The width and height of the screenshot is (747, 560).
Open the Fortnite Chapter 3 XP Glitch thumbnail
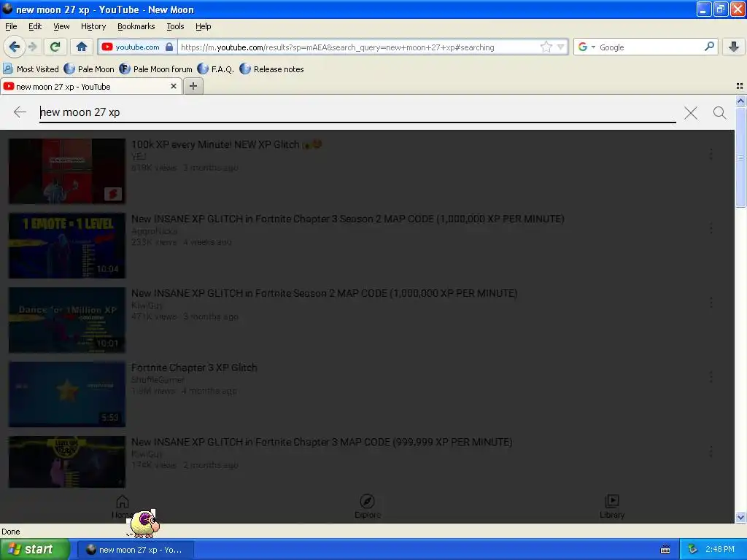point(67,394)
